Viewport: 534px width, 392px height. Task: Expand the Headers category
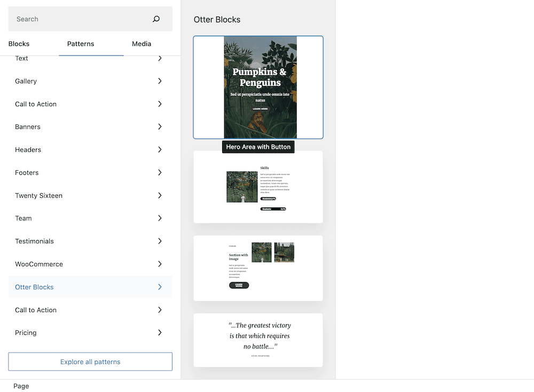pyautogui.click(x=90, y=150)
